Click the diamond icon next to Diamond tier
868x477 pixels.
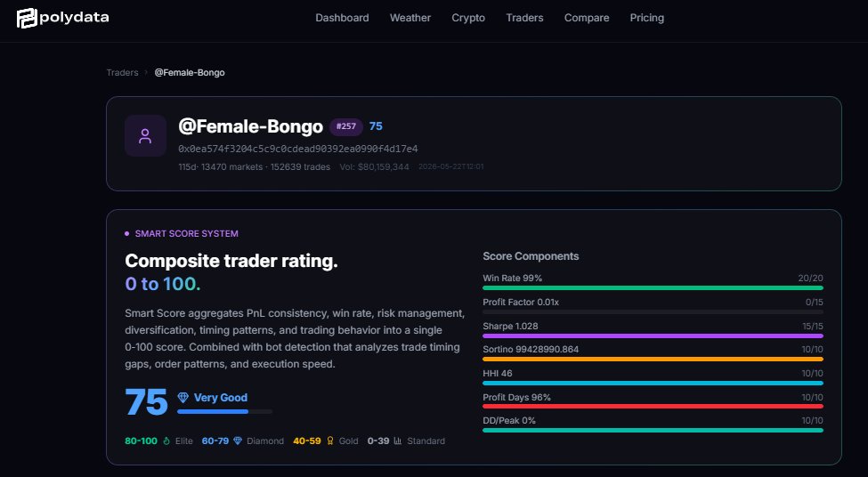pyautogui.click(x=238, y=441)
